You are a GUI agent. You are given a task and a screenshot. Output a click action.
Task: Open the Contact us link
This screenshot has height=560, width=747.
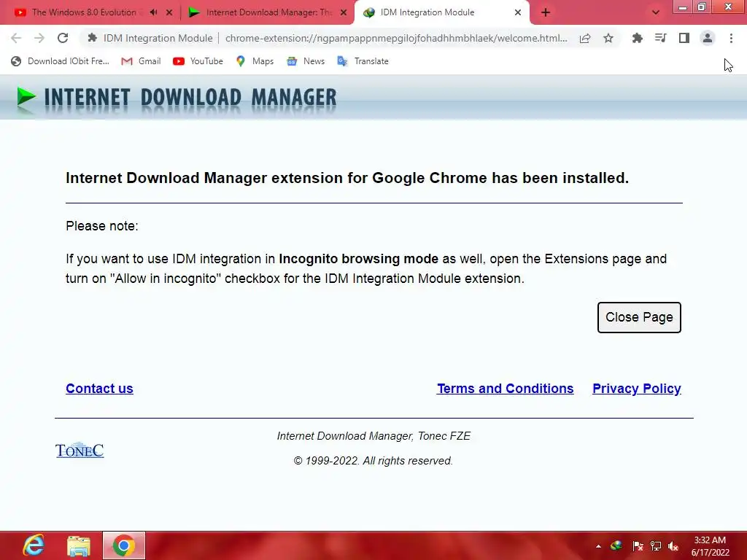pos(99,389)
